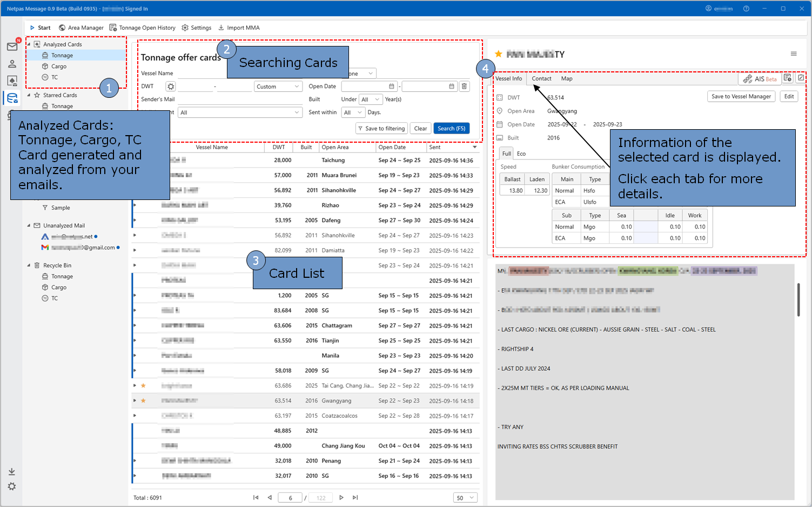Viewport: 812px width, 507px height.
Task: Click the Search (F5) button
Action: 451,129
